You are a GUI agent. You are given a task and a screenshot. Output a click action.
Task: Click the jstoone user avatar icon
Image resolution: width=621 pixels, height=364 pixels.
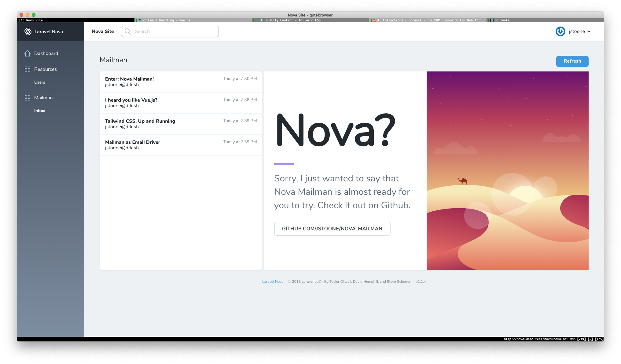pyautogui.click(x=560, y=31)
